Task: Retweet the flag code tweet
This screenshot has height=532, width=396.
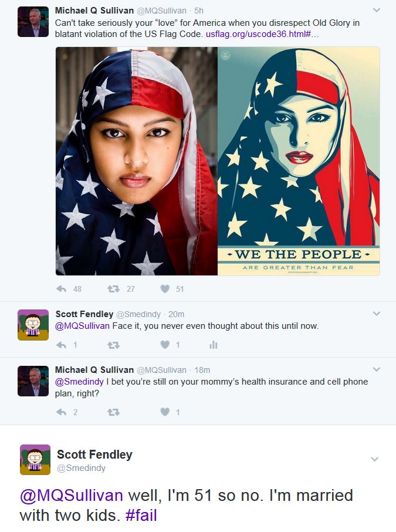Action: pos(113,289)
